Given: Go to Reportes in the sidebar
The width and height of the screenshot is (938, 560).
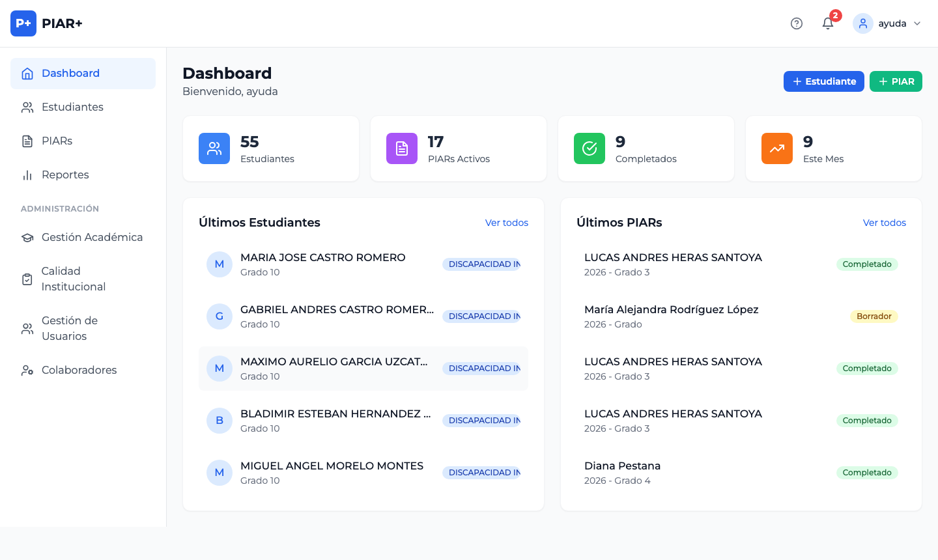Looking at the screenshot, I should (x=65, y=175).
